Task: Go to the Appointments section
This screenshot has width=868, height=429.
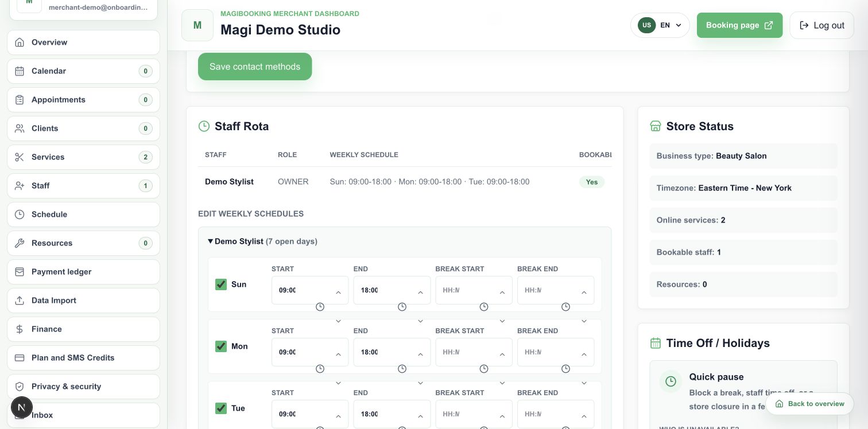Action: (83, 100)
